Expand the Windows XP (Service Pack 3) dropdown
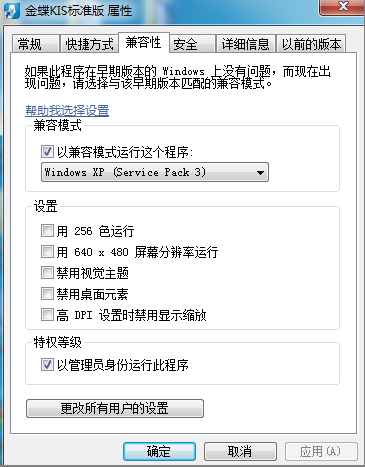 [155, 172]
